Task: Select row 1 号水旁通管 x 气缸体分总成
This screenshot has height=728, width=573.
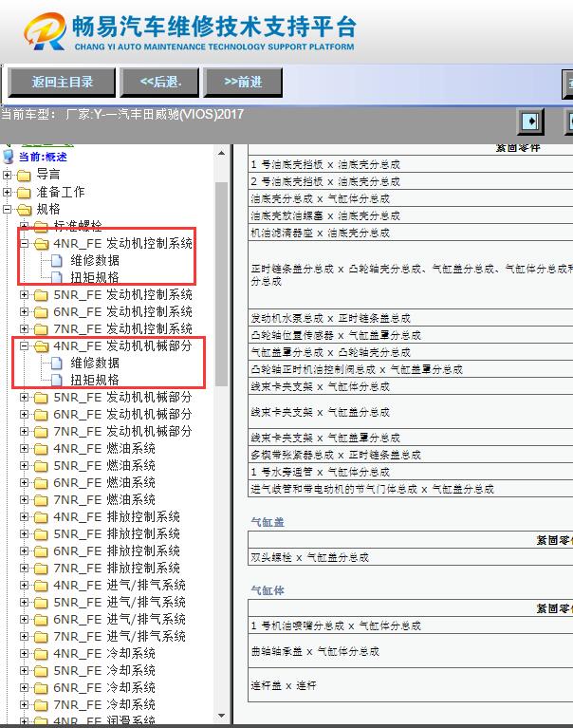Action: point(410,472)
